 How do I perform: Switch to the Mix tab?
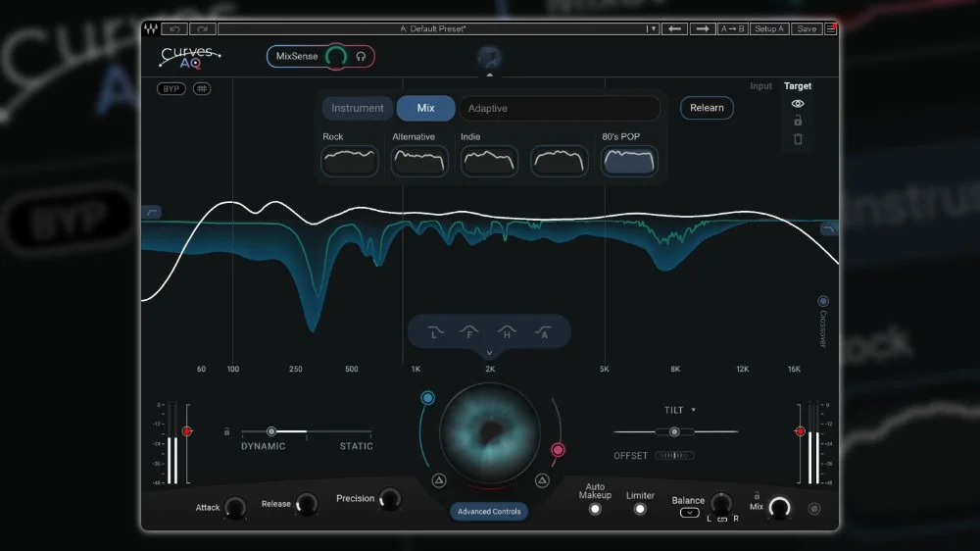pos(425,108)
